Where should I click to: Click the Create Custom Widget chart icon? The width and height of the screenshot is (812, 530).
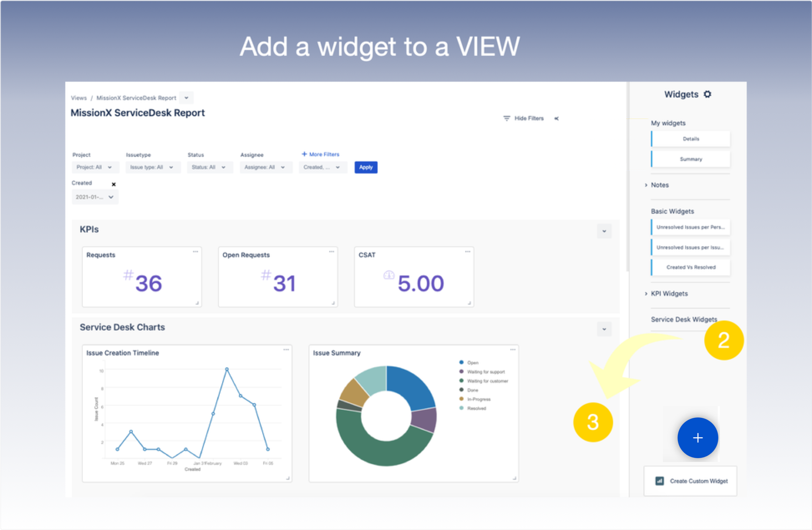(660, 481)
